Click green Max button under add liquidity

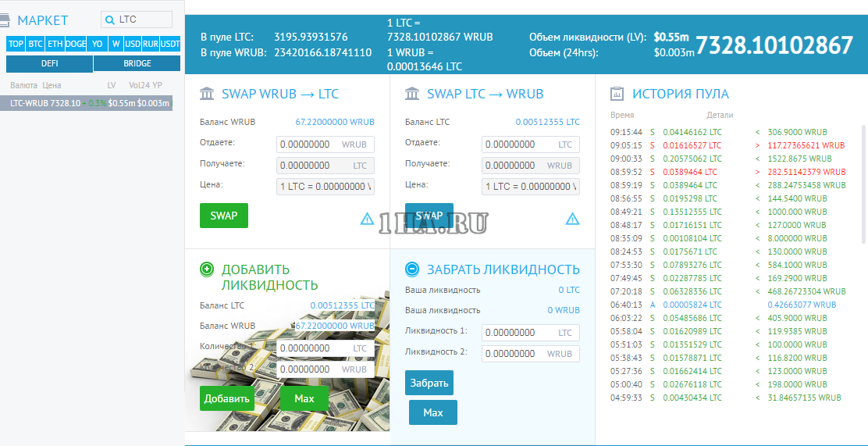point(304,398)
